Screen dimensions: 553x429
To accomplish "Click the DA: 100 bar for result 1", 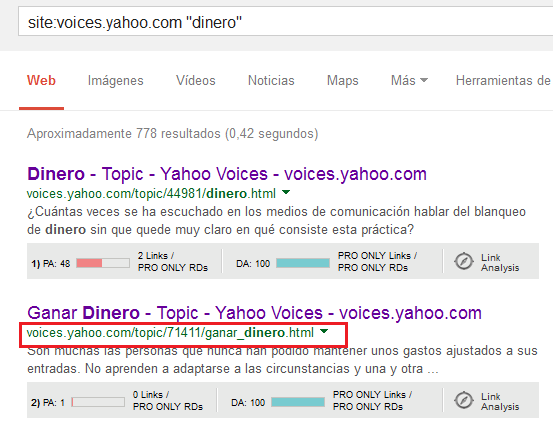I will [303, 263].
